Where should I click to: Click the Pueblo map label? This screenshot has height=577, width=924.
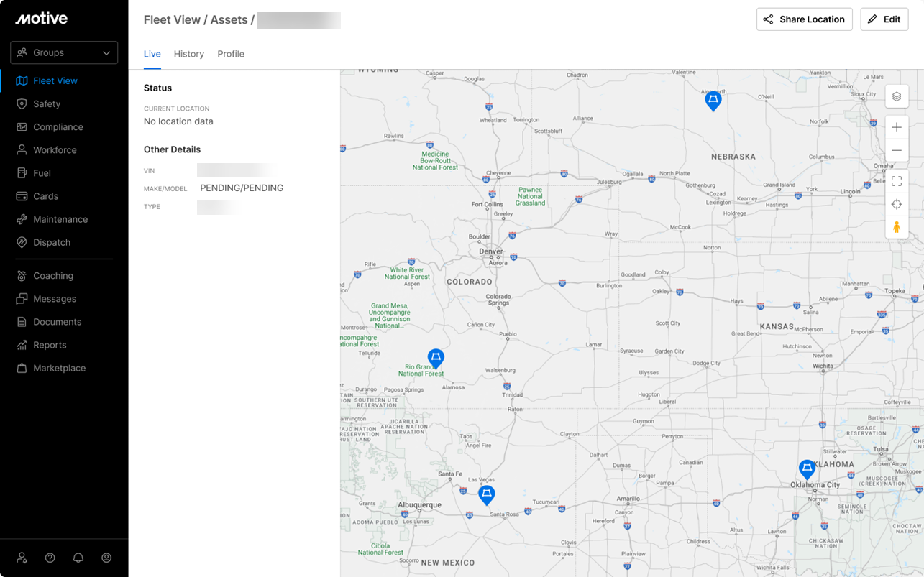point(507,334)
